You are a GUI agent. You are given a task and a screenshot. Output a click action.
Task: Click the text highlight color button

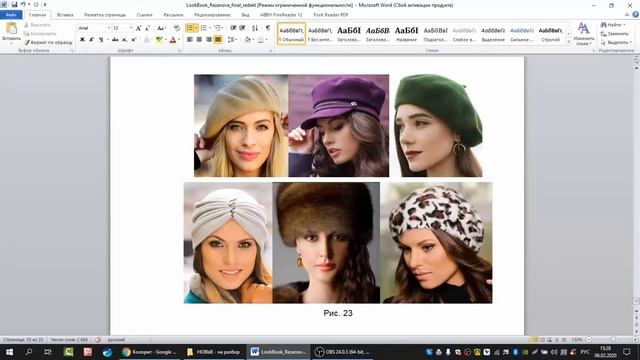tap(159, 40)
